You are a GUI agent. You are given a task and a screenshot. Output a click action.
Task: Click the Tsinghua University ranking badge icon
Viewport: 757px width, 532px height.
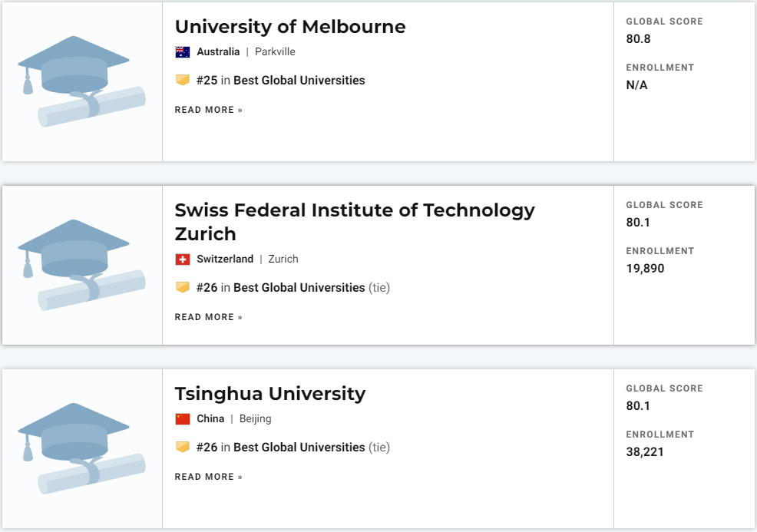coord(182,448)
